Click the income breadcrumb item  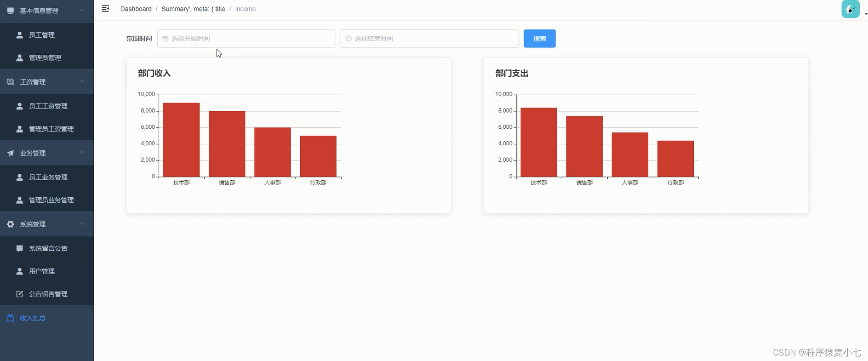click(x=246, y=9)
